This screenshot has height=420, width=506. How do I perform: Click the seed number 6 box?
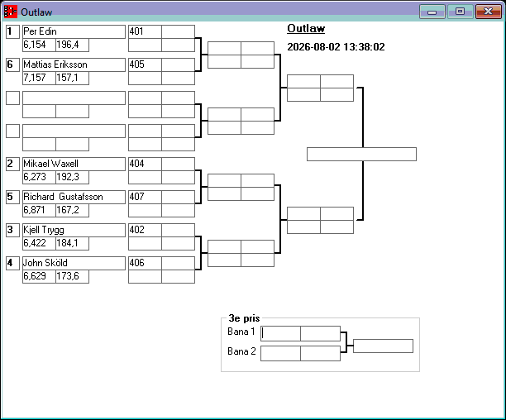(x=13, y=64)
